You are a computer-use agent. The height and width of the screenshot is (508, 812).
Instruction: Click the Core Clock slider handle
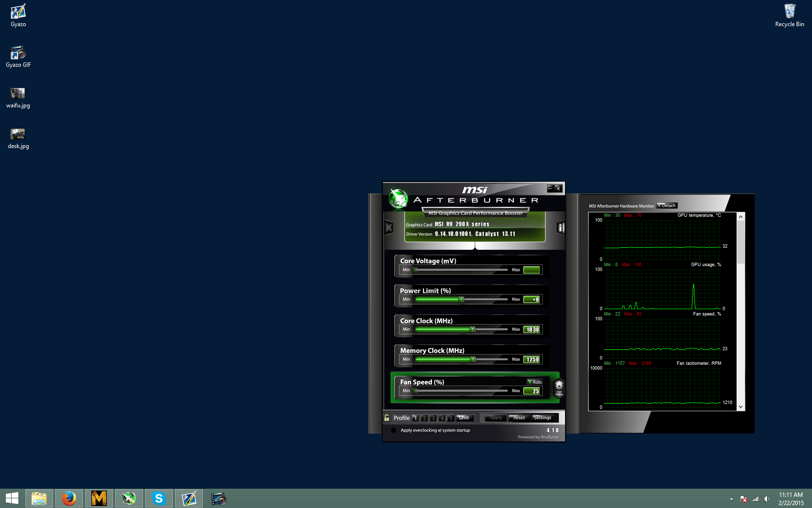point(473,329)
